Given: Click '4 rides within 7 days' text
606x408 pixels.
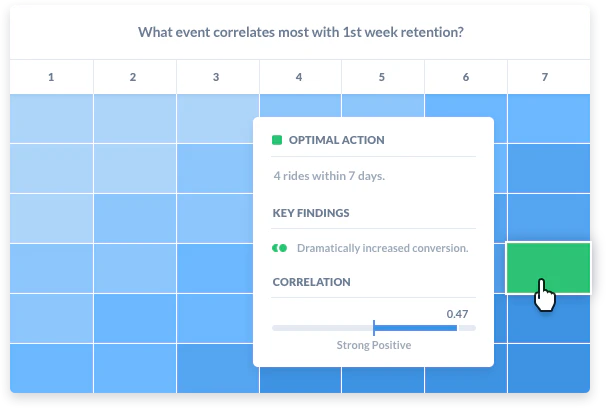Looking at the screenshot, I should pyautogui.click(x=329, y=176).
